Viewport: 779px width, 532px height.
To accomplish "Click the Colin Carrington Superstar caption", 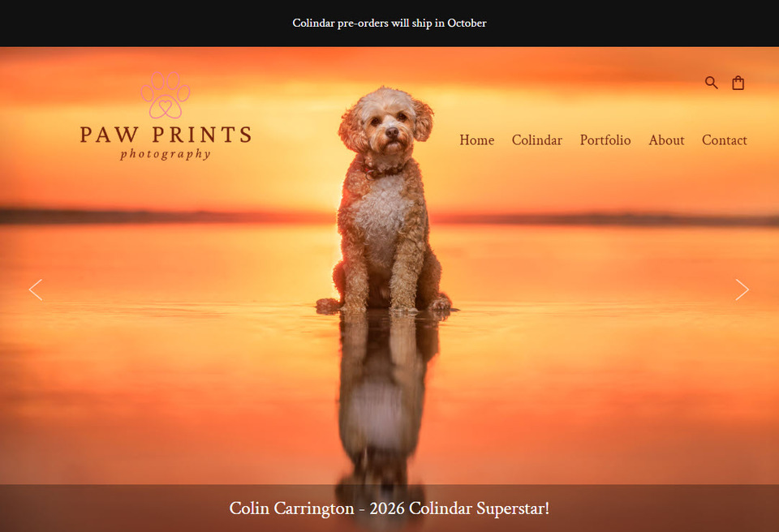I will tap(389, 508).
